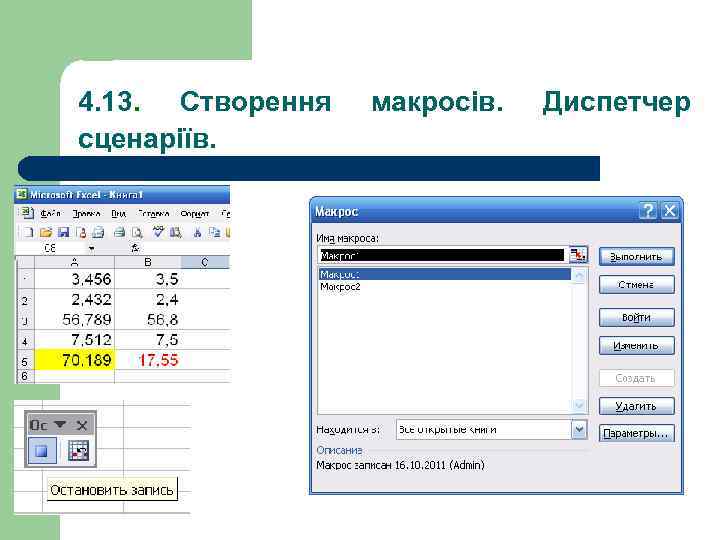Click the New workbook icon in Excel toolbar

coord(28,232)
